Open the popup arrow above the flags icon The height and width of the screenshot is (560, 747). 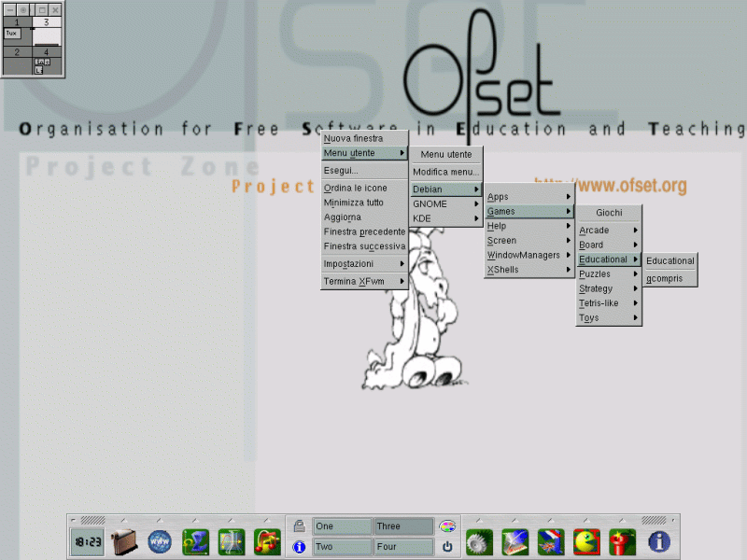(551, 521)
